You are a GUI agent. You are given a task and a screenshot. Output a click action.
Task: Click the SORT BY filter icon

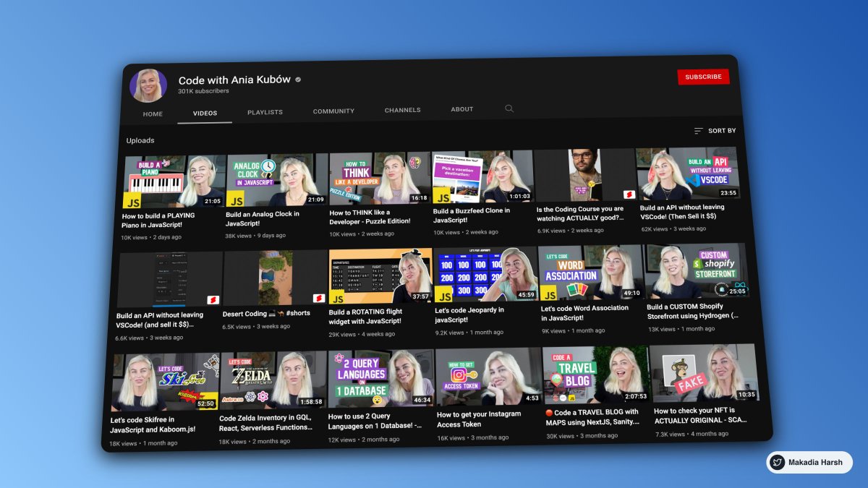pos(699,130)
